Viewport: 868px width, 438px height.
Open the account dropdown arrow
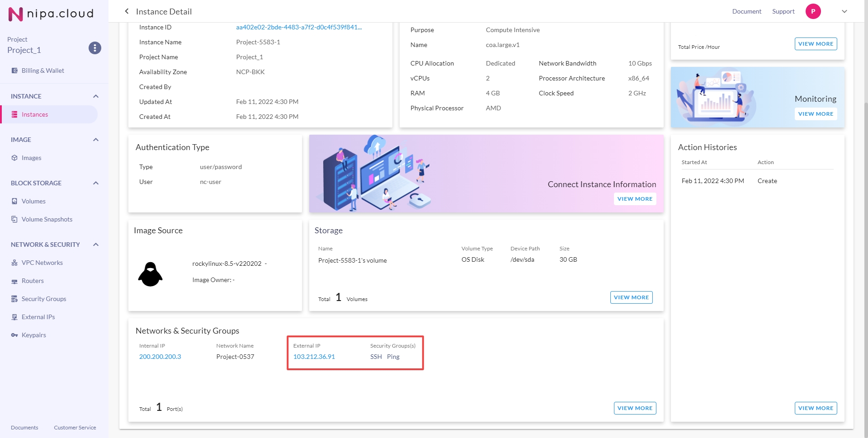pyautogui.click(x=844, y=11)
